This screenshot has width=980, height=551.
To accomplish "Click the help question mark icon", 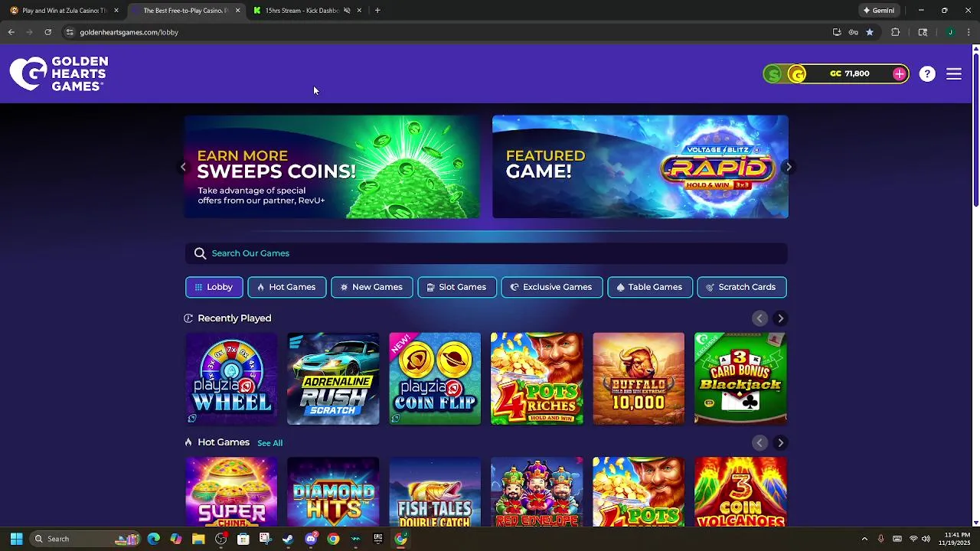I will coord(927,73).
